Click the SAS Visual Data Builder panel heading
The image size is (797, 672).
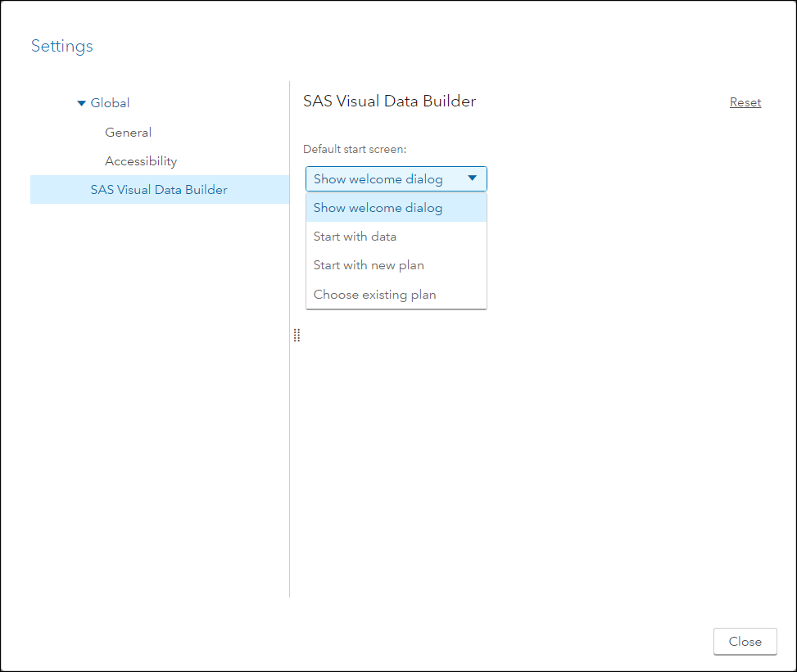389,101
